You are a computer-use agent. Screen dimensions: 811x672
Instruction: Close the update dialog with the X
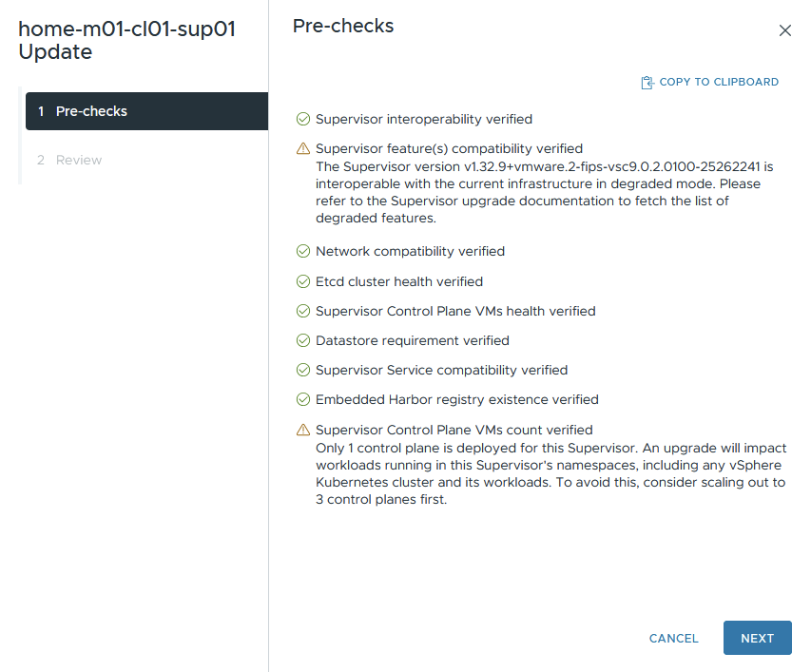pos(784,30)
